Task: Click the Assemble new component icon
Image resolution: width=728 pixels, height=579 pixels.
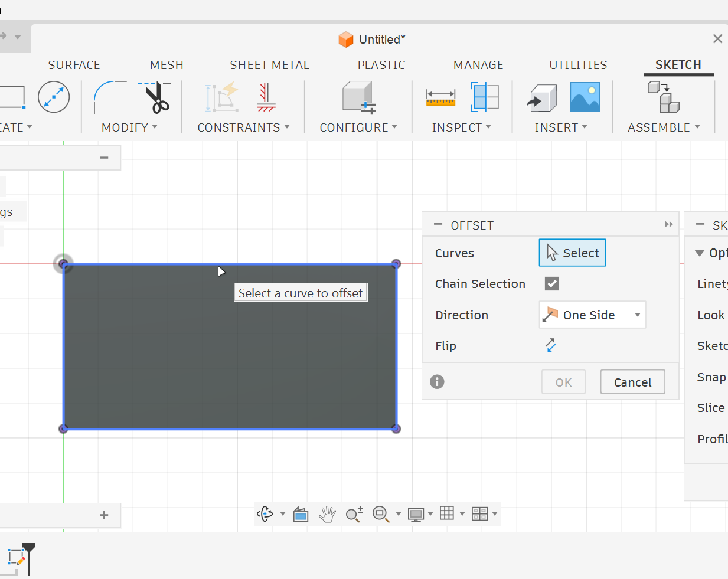Action: point(664,97)
